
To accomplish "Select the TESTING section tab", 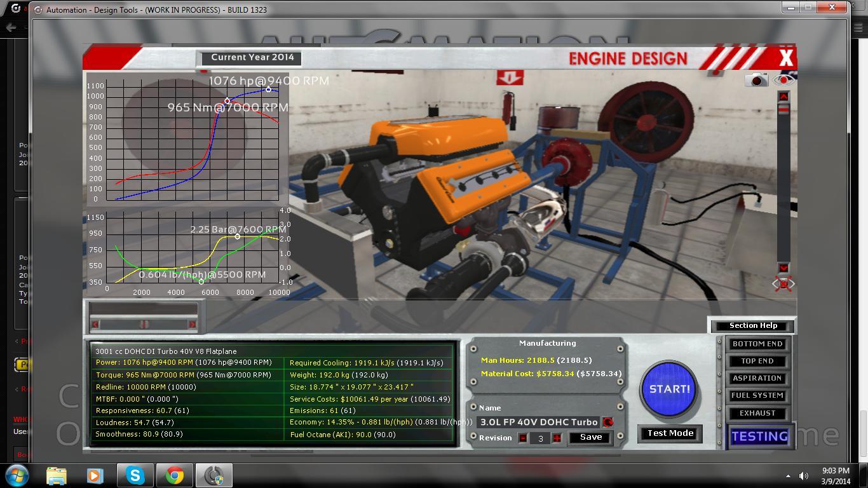I will tap(759, 437).
